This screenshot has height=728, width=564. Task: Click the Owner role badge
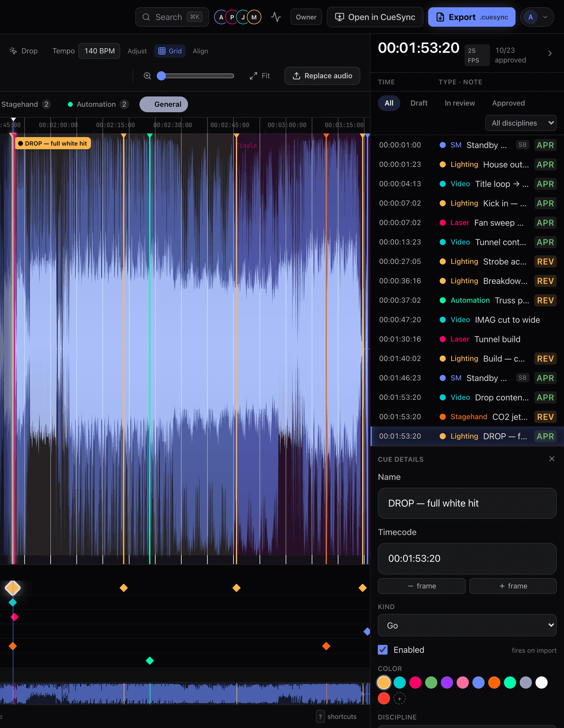[306, 17]
